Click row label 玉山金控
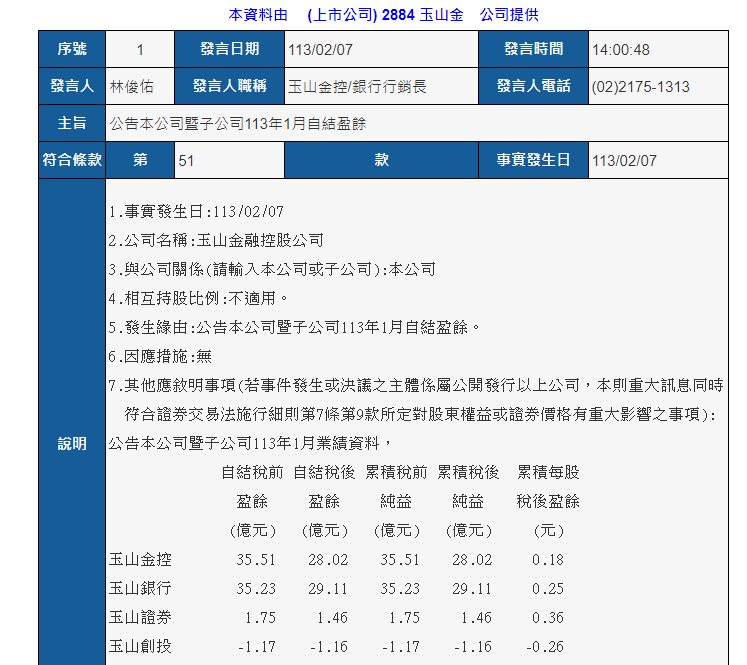The width and height of the screenshot is (747, 665). (x=140, y=560)
